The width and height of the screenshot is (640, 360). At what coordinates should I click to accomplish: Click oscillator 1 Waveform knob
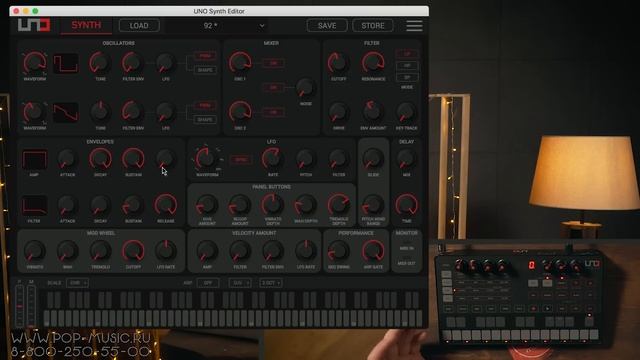click(35, 63)
